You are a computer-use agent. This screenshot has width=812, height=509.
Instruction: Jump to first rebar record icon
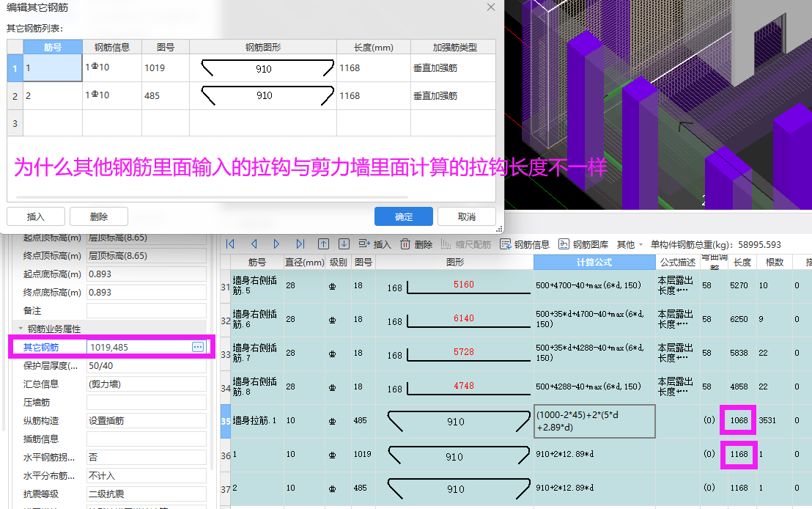coord(230,244)
